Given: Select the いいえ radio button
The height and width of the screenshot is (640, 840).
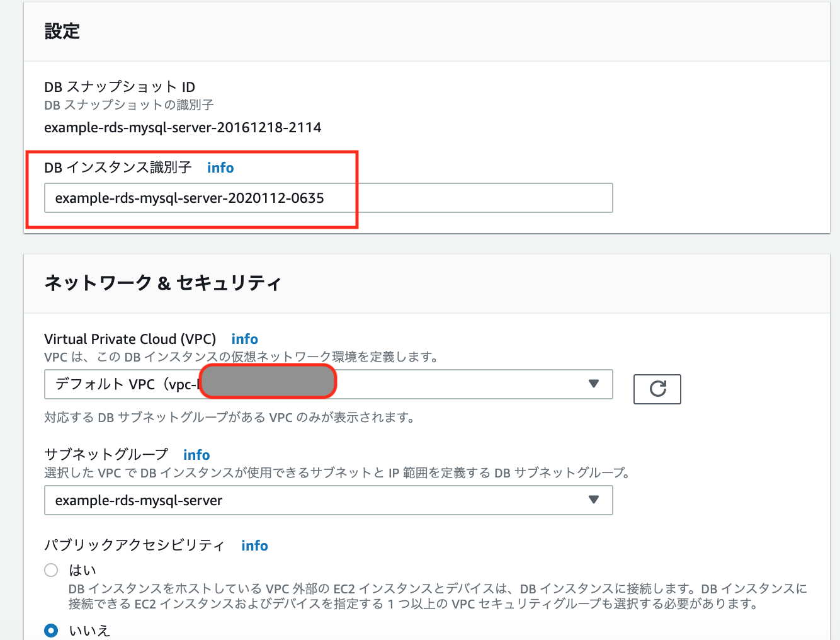Looking at the screenshot, I should (51, 630).
